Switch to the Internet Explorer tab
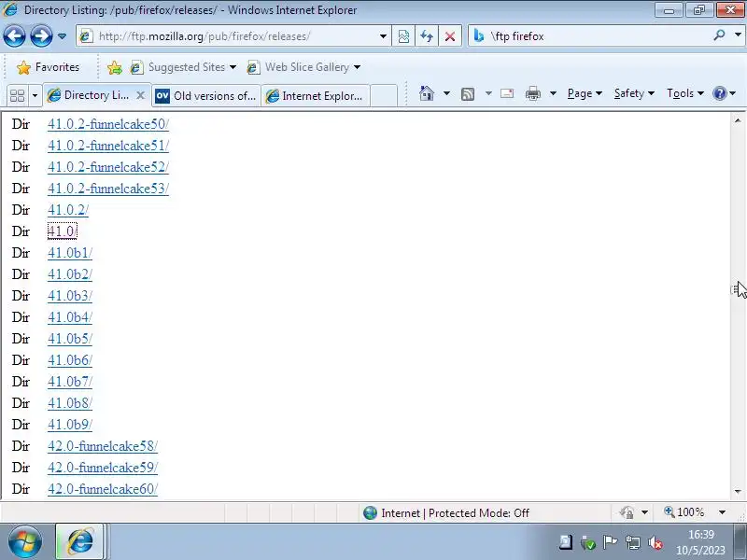Viewport: 747px width, 560px height. (315, 96)
